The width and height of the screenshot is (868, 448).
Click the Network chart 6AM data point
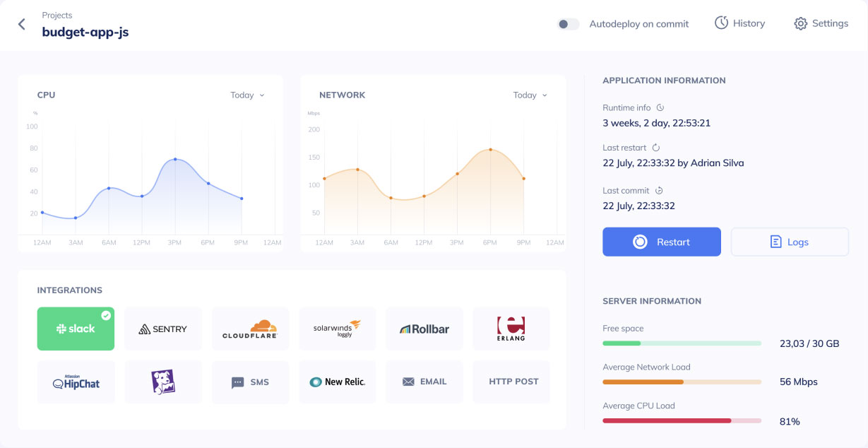pyautogui.click(x=391, y=198)
